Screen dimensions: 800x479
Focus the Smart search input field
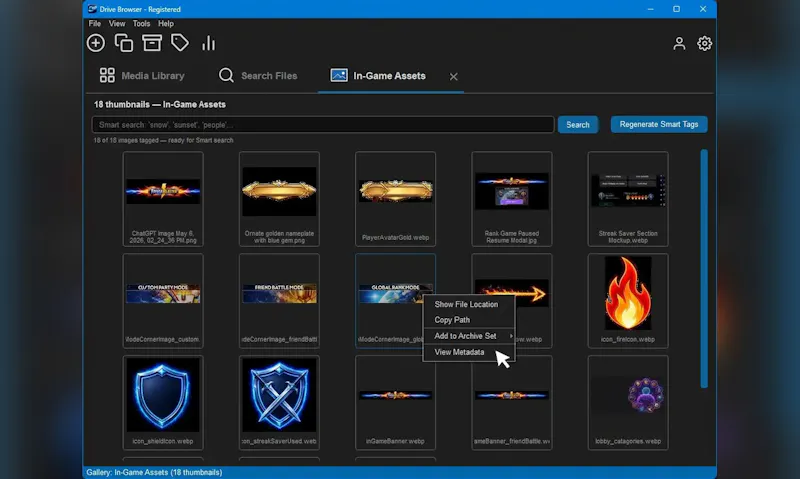click(323, 124)
